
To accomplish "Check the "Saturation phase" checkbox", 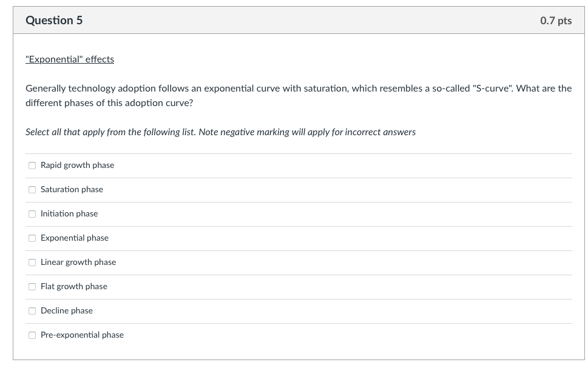I will (32, 190).
